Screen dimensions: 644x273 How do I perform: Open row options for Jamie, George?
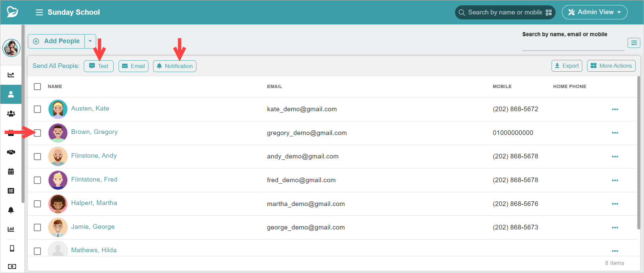[x=615, y=227]
